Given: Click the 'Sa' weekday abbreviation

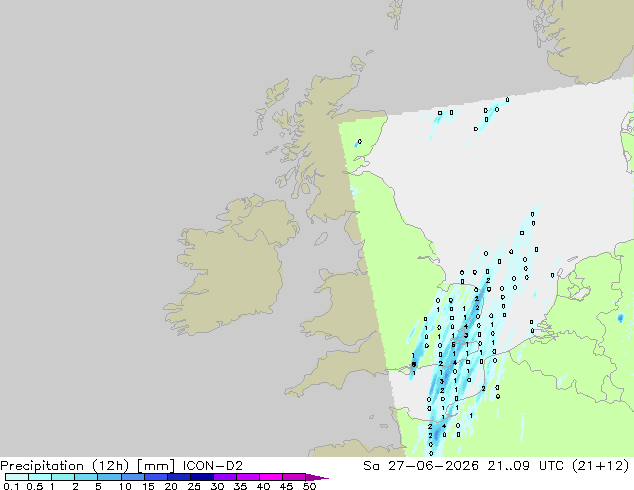Looking at the screenshot, I should pyautogui.click(x=371, y=466).
